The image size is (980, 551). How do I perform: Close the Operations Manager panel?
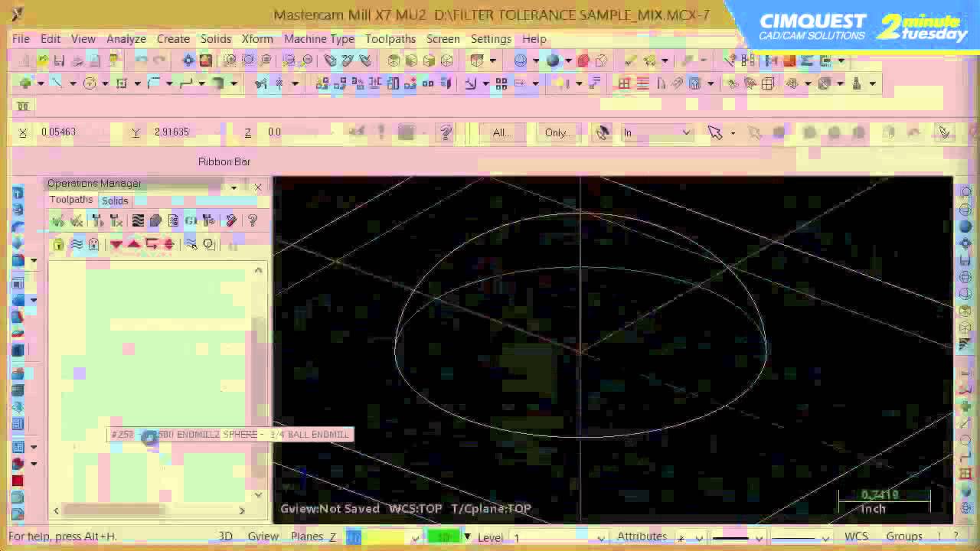[x=258, y=187]
